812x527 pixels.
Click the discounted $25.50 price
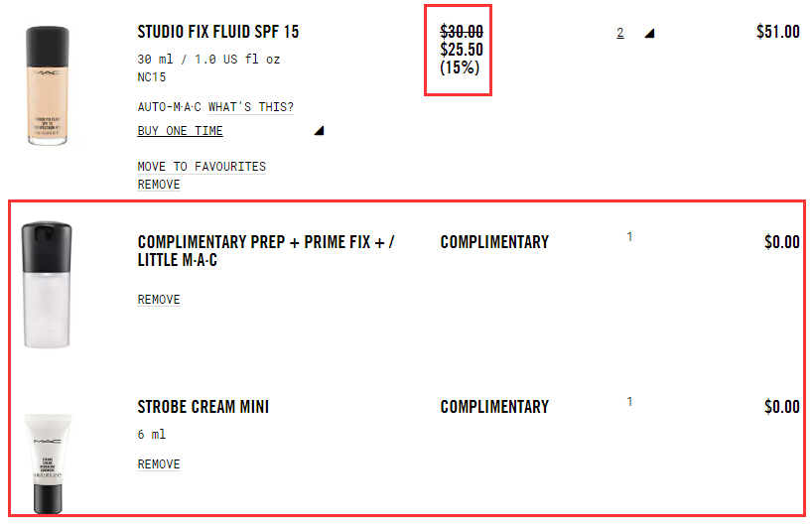click(462, 50)
